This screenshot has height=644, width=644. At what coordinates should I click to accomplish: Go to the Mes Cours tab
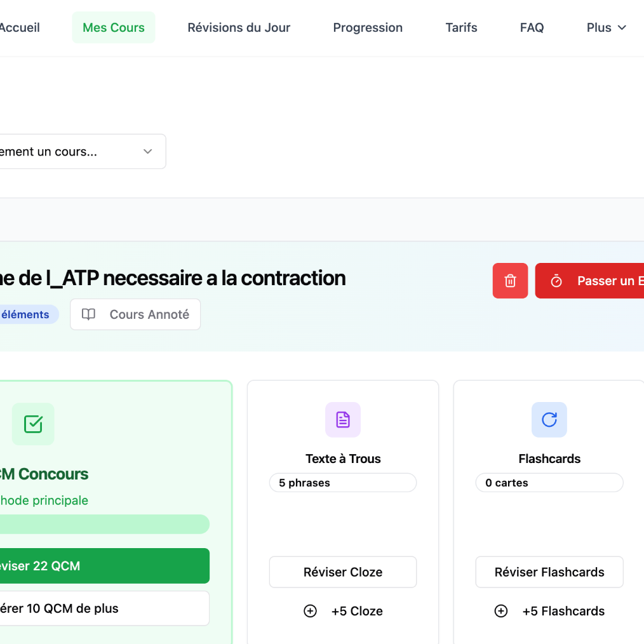114,27
